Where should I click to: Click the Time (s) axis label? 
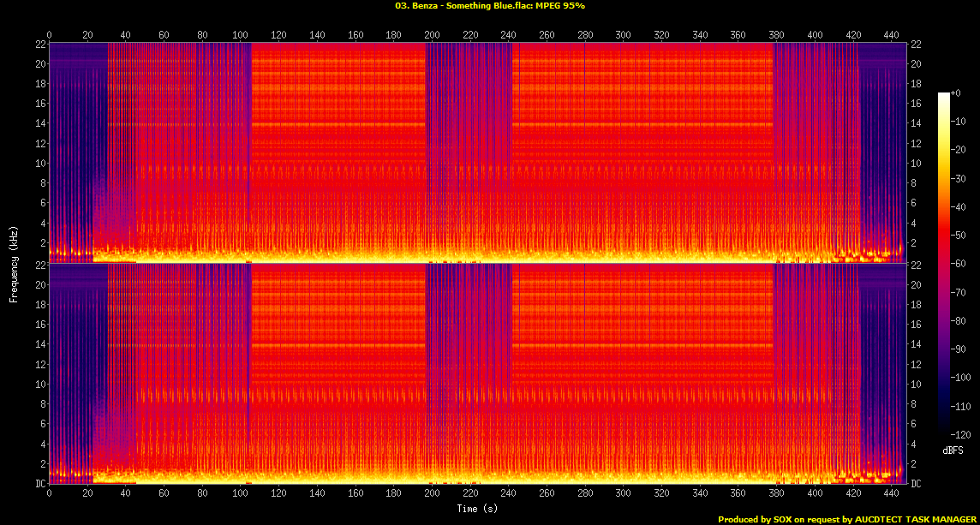click(x=476, y=507)
